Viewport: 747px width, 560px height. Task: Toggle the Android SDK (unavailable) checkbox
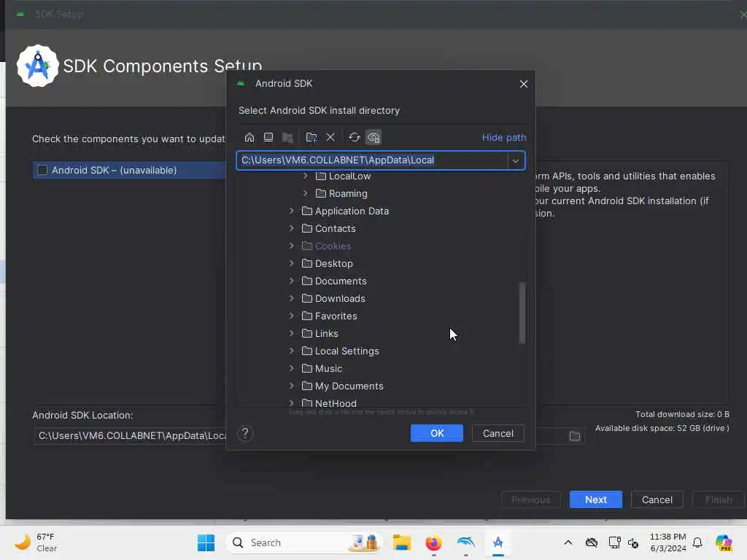point(42,170)
